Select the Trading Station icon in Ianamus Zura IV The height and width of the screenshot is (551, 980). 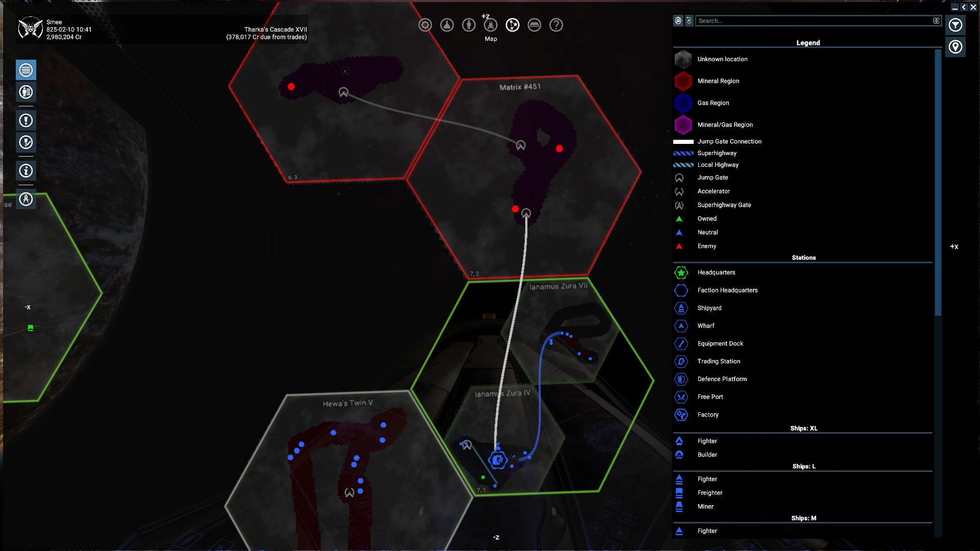pyautogui.click(x=498, y=460)
